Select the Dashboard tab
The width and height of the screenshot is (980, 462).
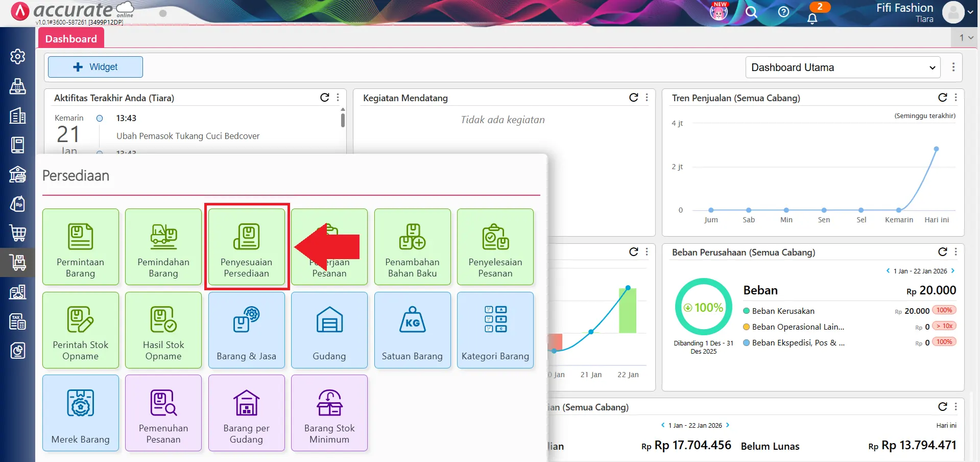tap(71, 39)
